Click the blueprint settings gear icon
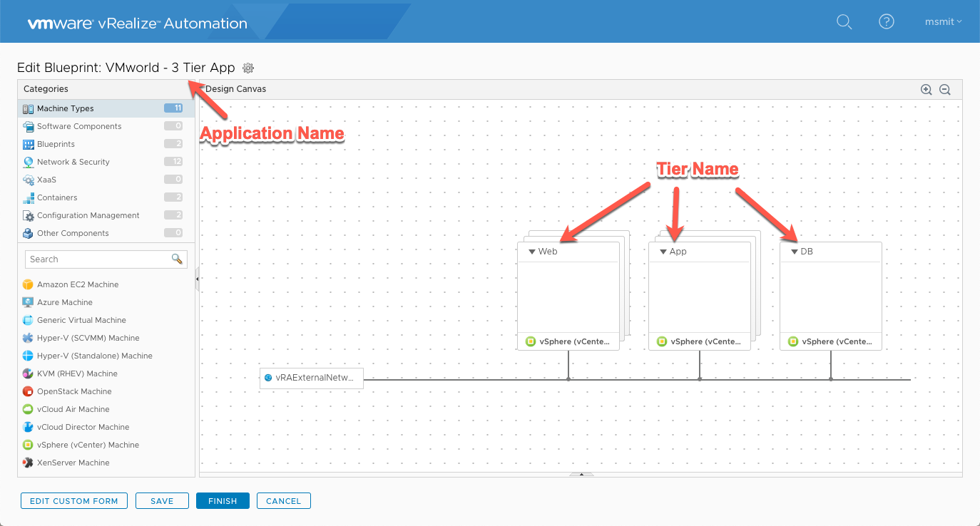 (x=248, y=68)
